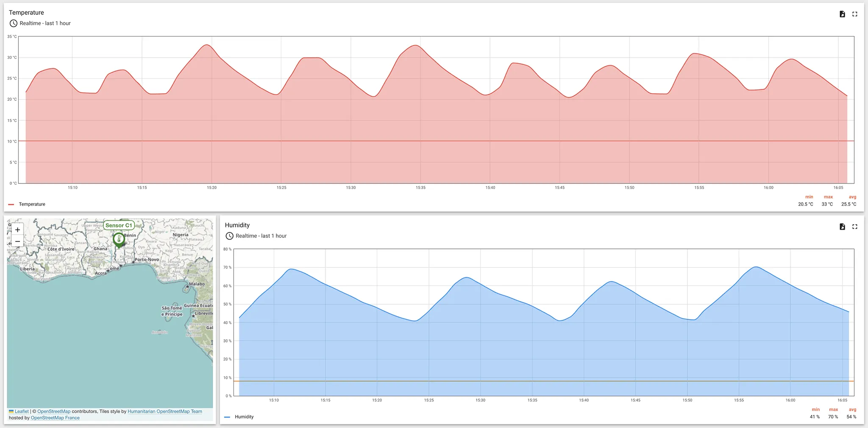Select the Sensor C1 marker on the map

pyautogui.click(x=119, y=239)
